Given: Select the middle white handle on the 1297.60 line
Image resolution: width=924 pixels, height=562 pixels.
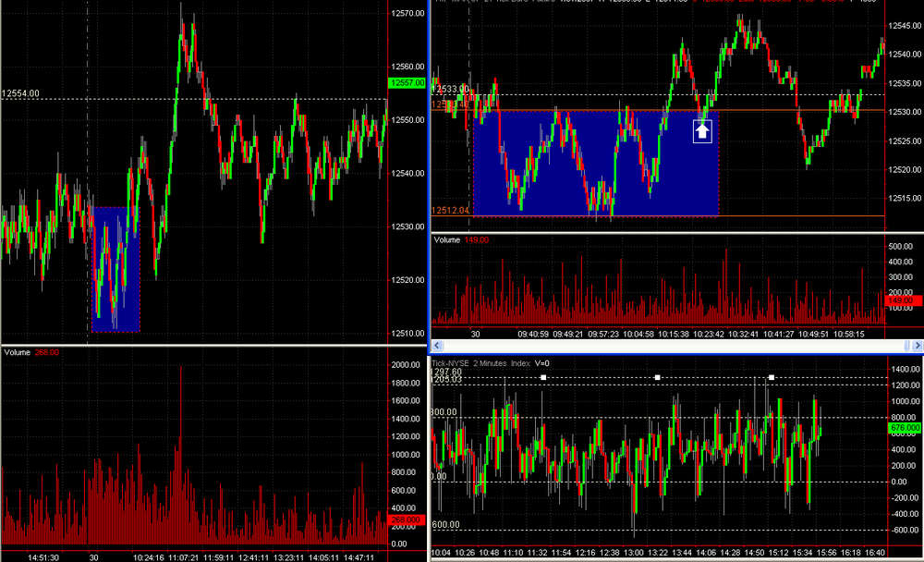Looking at the screenshot, I should point(657,377).
